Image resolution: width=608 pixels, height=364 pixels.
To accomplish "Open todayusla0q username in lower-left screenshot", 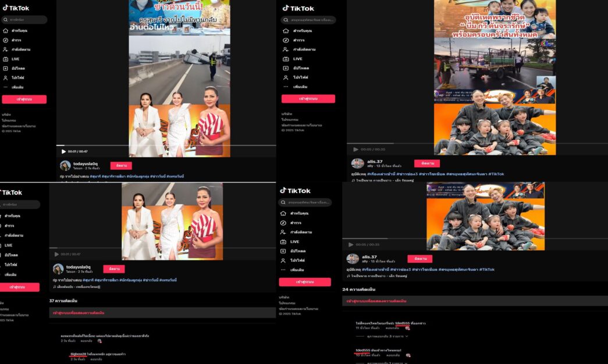I will pyautogui.click(x=78, y=267).
